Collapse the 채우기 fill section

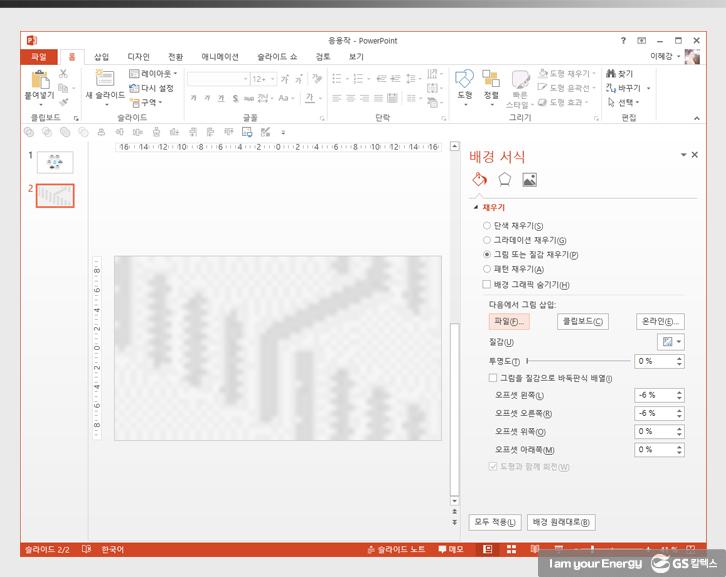click(478, 207)
